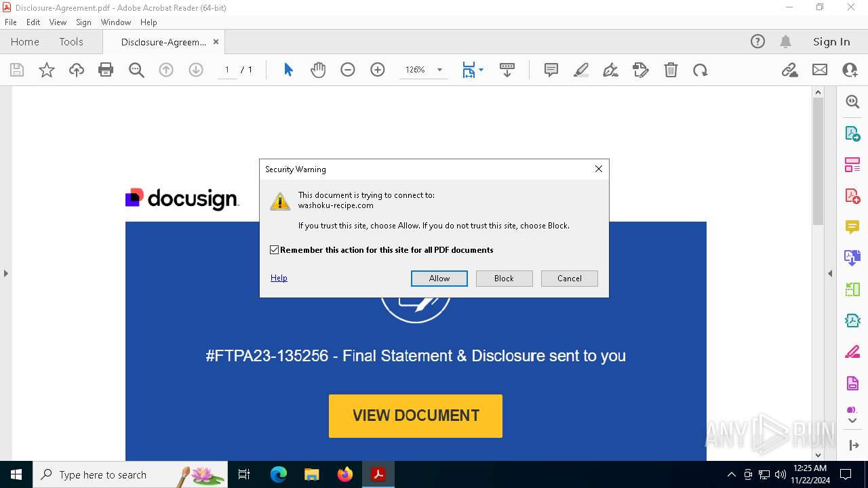Show hidden system tray icons

tap(731, 474)
